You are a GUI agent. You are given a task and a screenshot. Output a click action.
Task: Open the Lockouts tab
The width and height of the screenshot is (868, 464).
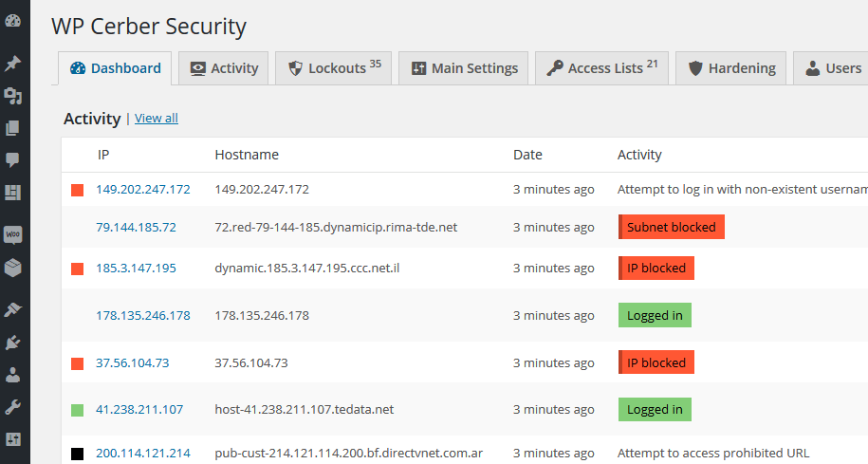click(333, 68)
